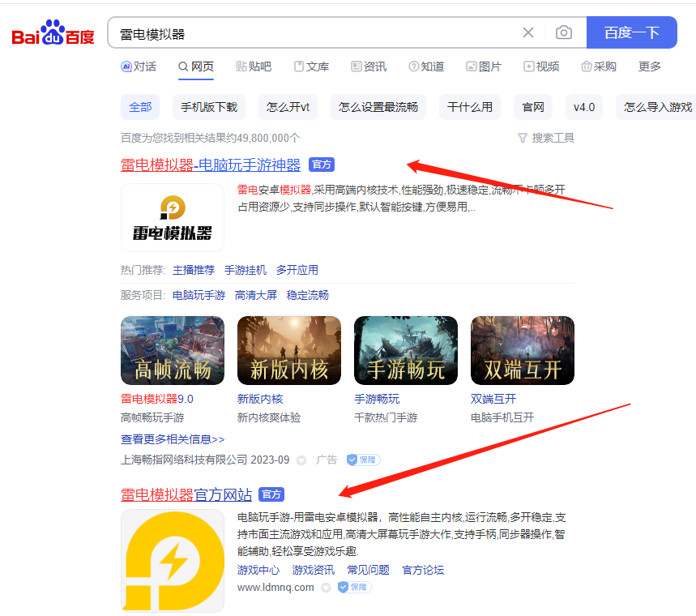Switch to the 对话 AI tab
The image size is (696, 616).
tap(139, 66)
